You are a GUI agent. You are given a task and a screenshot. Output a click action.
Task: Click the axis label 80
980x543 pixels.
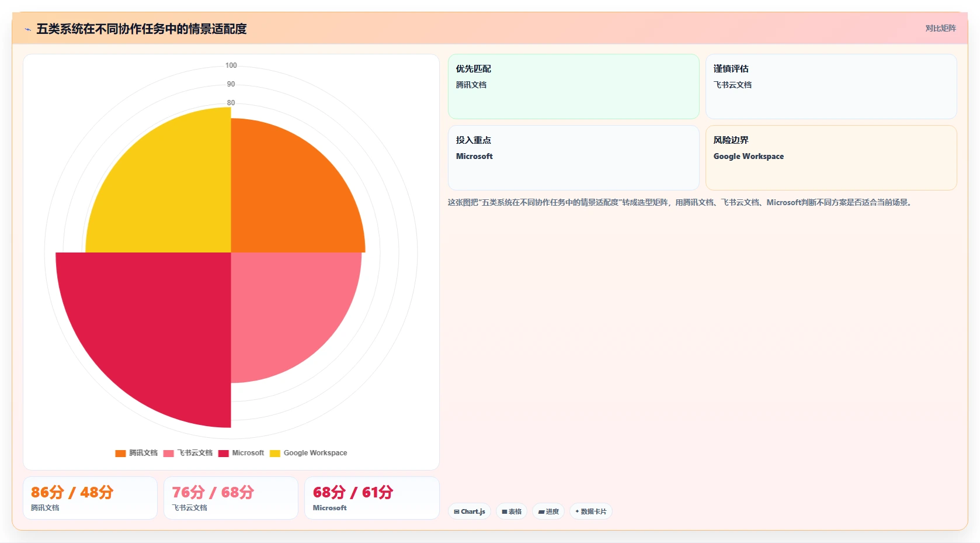click(231, 103)
